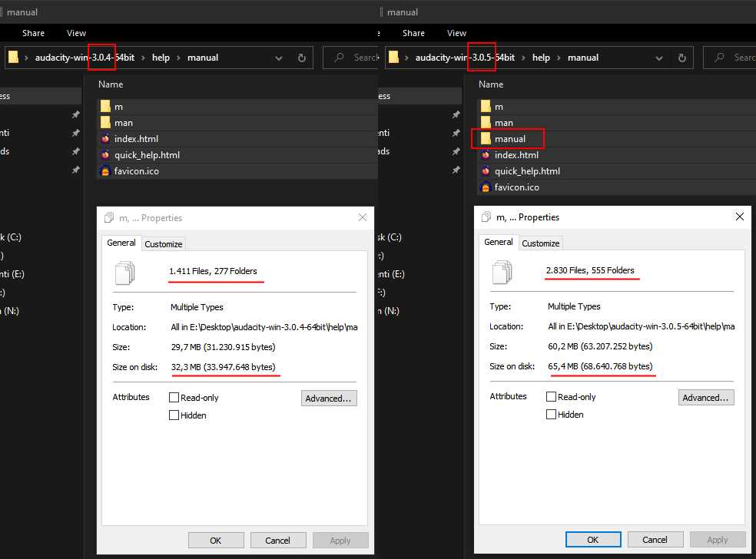
Task: Select the 'manual' folder name in the 3.0.5 file list
Action: point(510,139)
